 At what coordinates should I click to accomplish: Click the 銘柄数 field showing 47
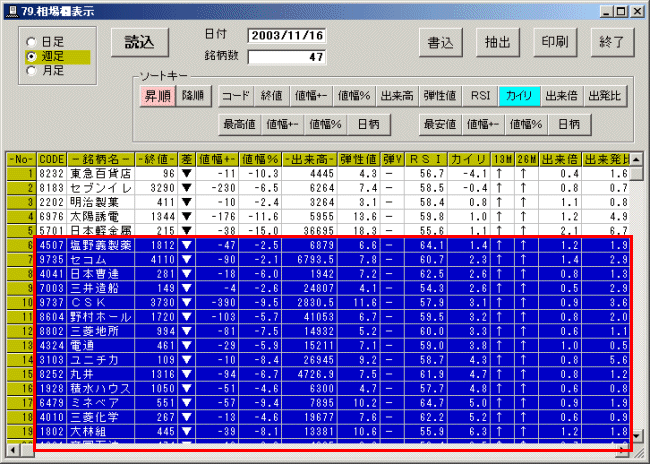pos(286,57)
